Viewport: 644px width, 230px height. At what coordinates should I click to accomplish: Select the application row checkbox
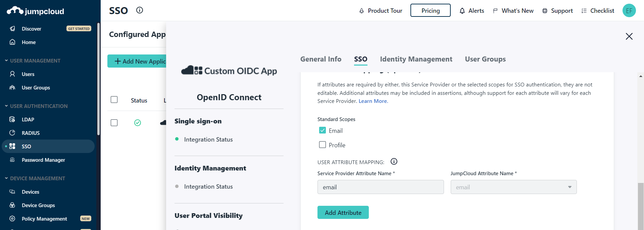(x=114, y=123)
